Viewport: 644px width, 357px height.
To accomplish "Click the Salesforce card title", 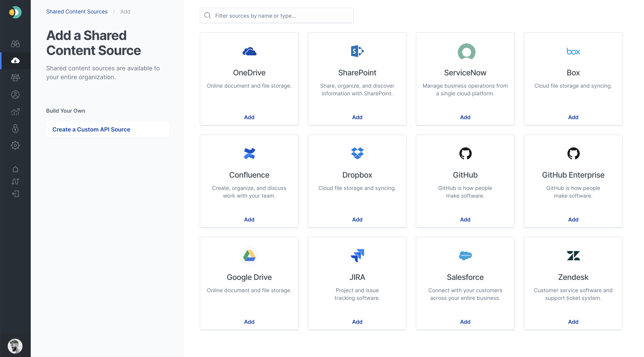I will point(465,277).
